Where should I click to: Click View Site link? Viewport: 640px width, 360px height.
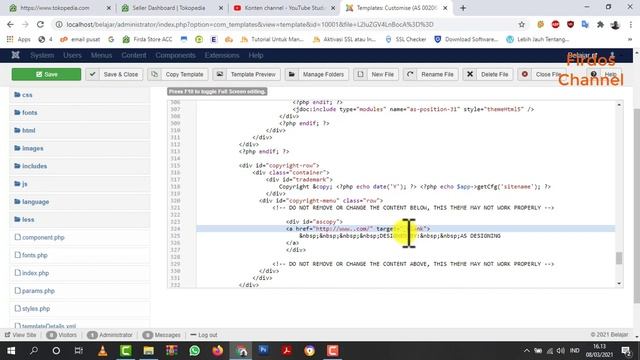(20, 335)
